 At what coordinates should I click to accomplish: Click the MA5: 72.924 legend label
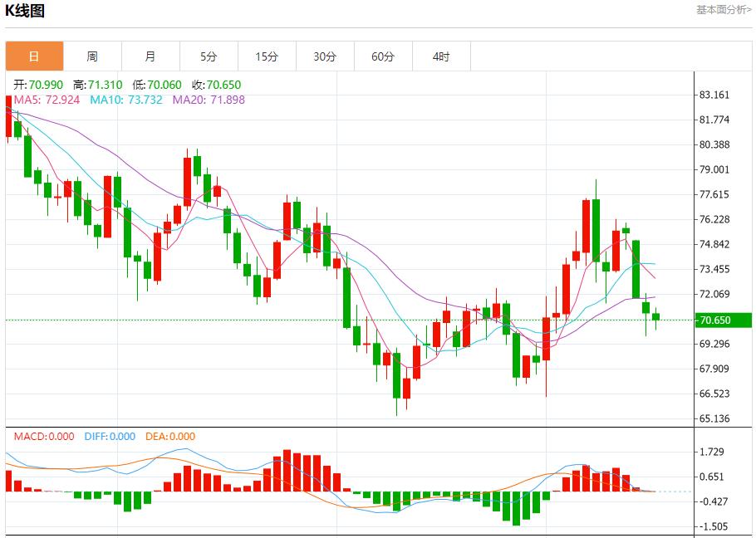47,100
